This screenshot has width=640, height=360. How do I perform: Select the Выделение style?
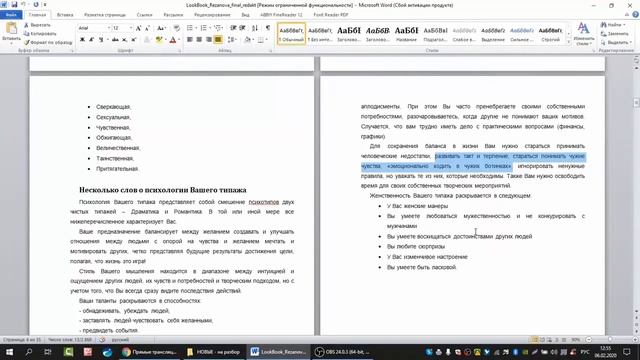pyautogui.click(x=493, y=33)
